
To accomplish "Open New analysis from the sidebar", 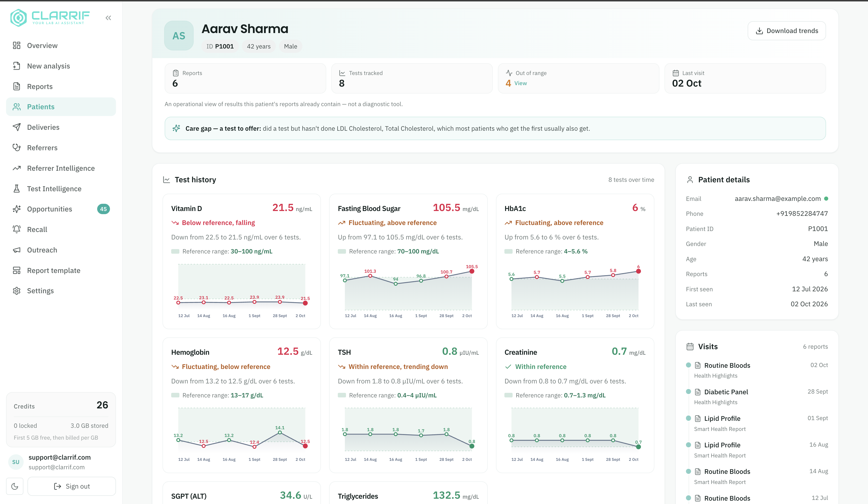I will (61, 66).
